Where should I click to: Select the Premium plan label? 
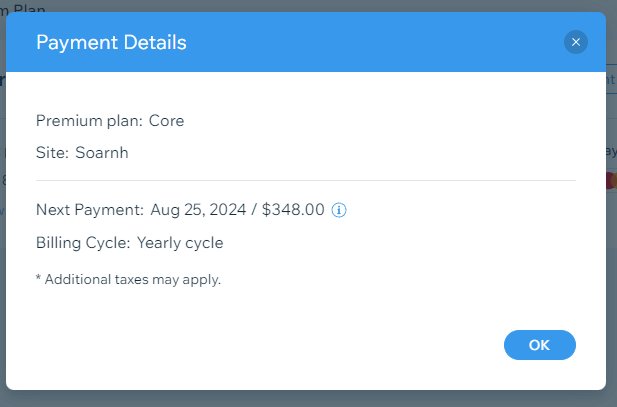point(89,121)
